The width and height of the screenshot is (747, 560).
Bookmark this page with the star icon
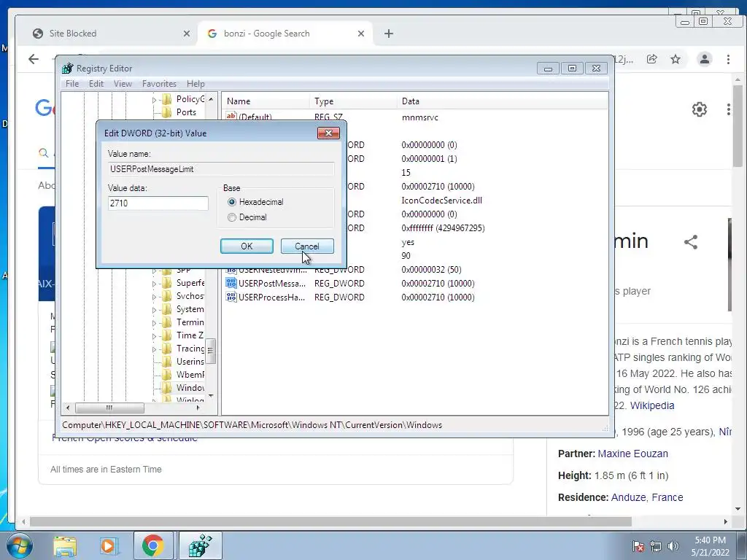pos(676,59)
